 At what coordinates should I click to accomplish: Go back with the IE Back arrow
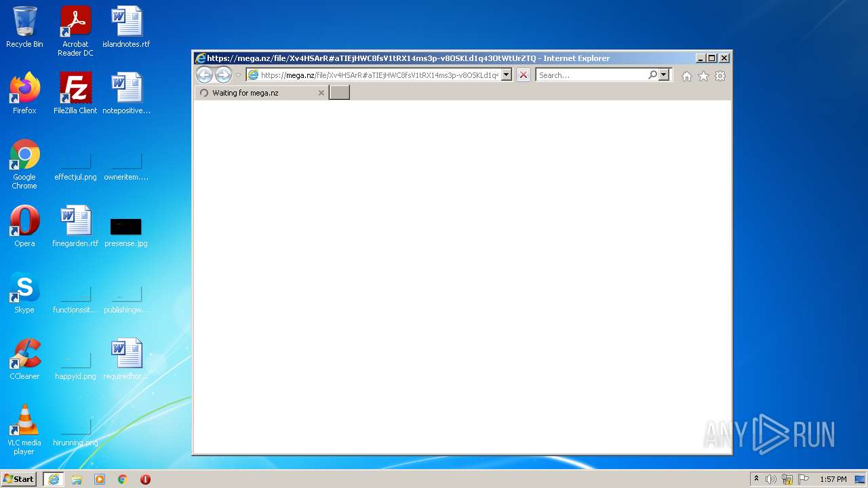coord(204,75)
